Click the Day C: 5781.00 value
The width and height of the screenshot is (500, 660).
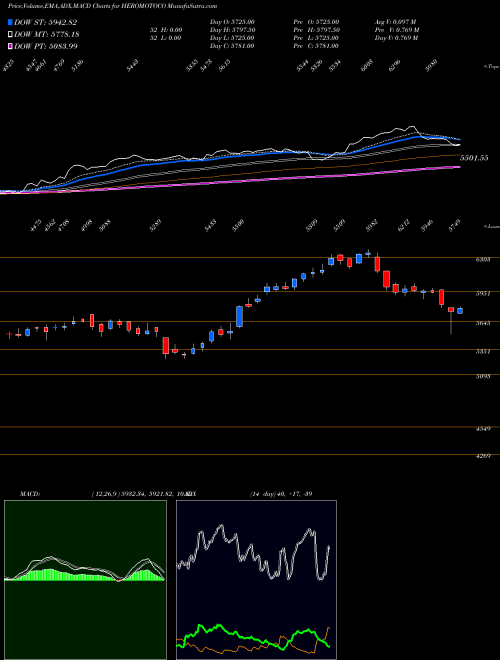[232, 46]
